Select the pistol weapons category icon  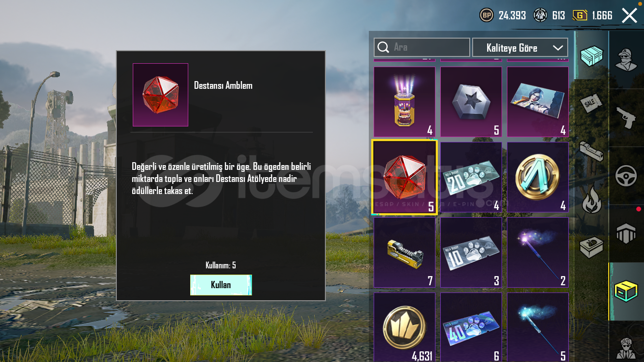pyautogui.click(x=626, y=118)
